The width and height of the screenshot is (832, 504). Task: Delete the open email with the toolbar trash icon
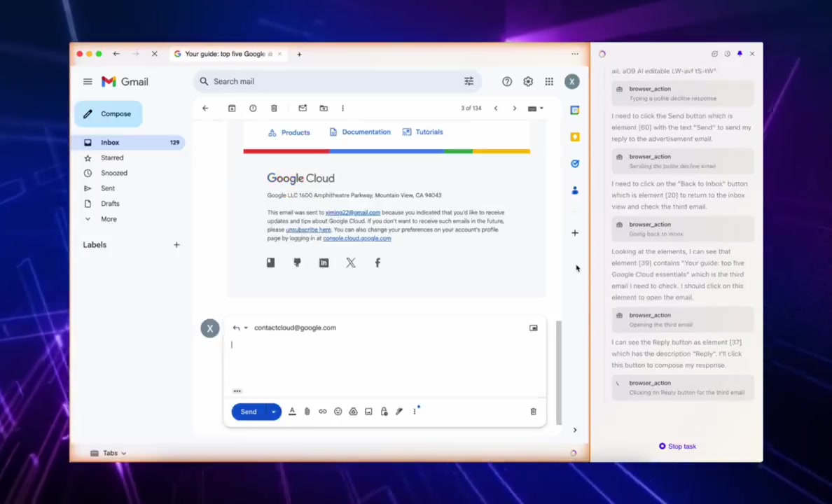click(x=274, y=108)
